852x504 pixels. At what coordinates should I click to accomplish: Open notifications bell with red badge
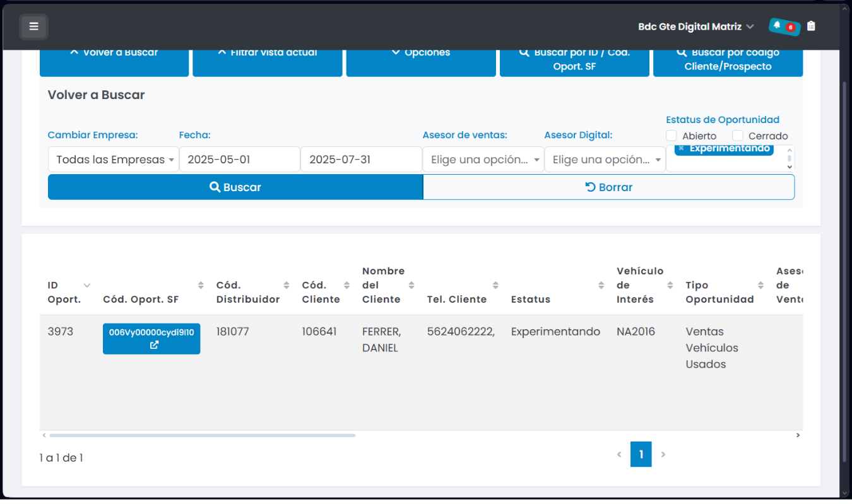click(784, 26)
